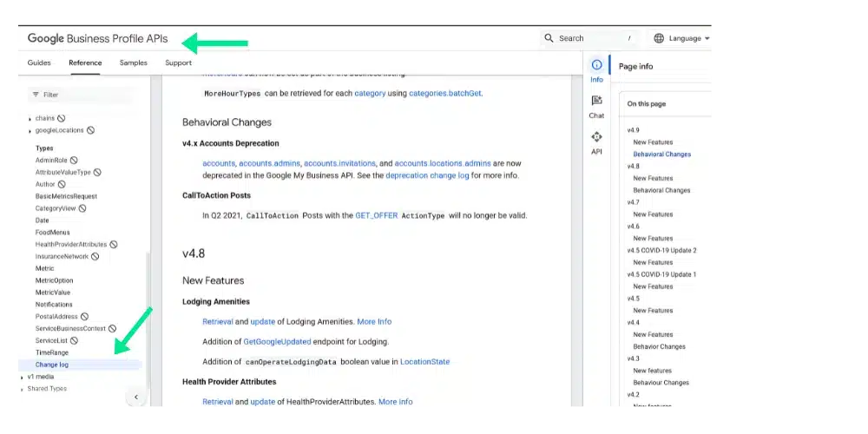Expand the chains tree node

coord(30,118)
